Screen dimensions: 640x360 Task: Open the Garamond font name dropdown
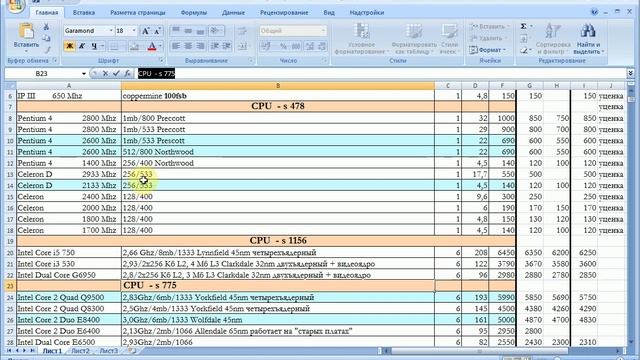pos(111,31)
